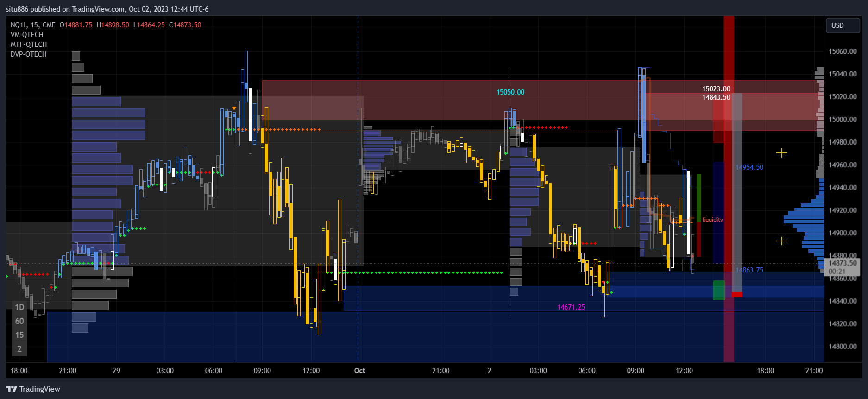Viewport: 868px width, 399px height.
Task: Click the 15050.00 cyan price label
Action: (x=510, y=92)
